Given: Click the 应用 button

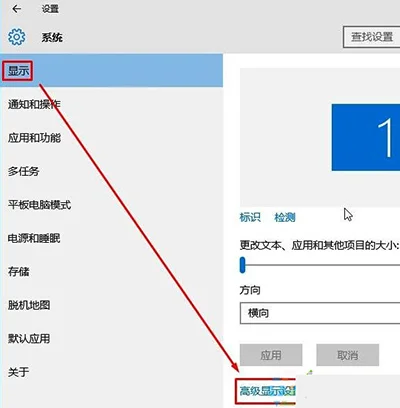Looking at the screenshot, I should pos(271,355).
